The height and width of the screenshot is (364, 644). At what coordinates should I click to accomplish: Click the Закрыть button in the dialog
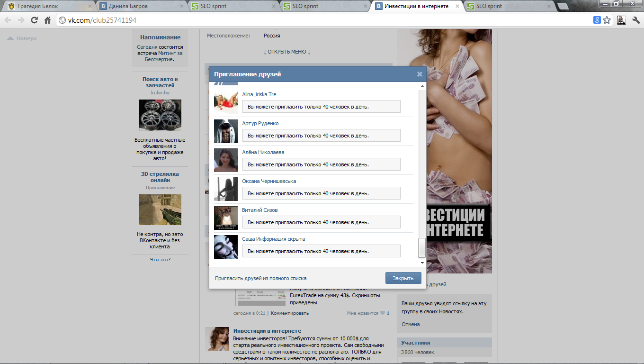403,278
